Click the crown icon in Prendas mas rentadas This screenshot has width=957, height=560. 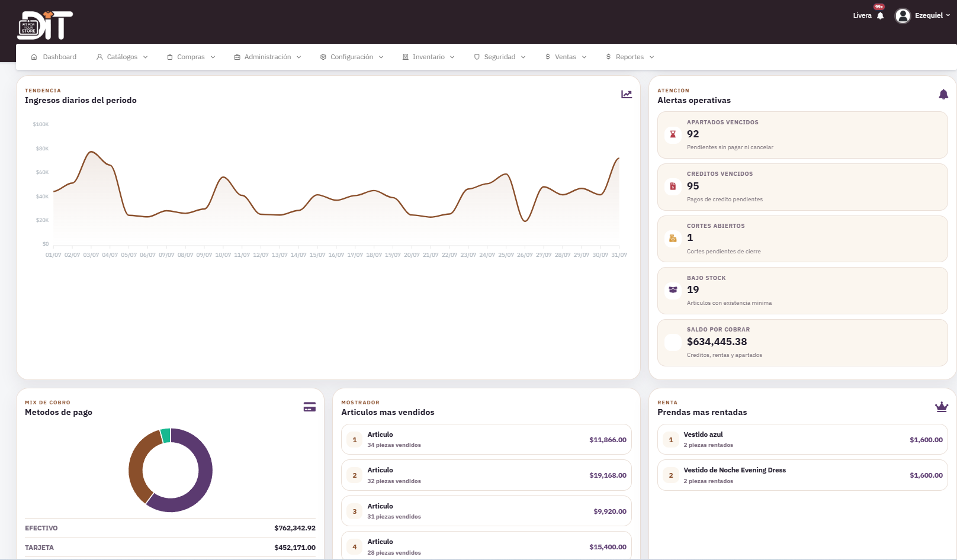click(942, 407)
